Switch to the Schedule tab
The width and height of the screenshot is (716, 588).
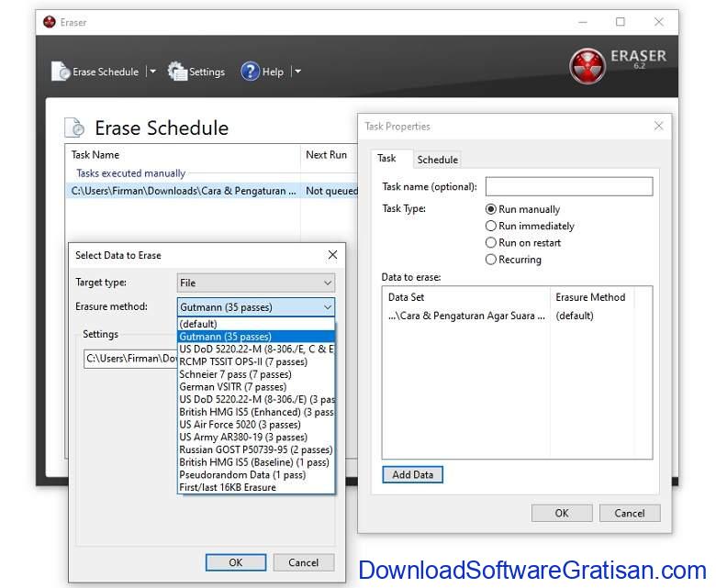coord(438,160)
